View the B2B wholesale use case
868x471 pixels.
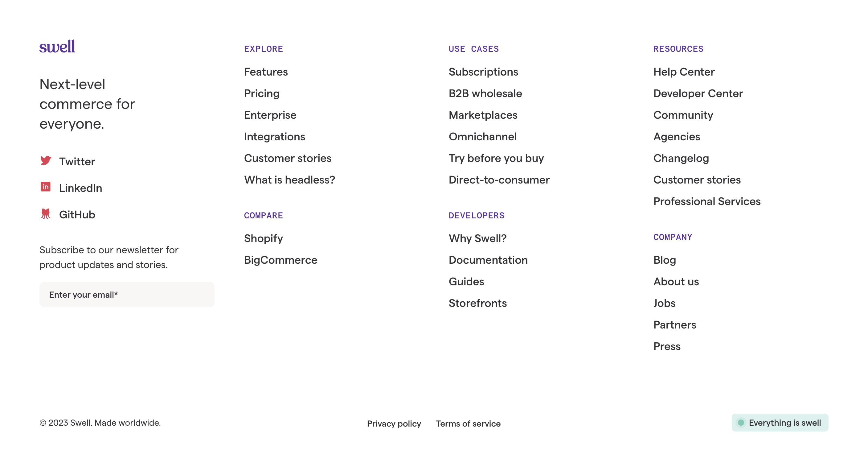[485, 93]
